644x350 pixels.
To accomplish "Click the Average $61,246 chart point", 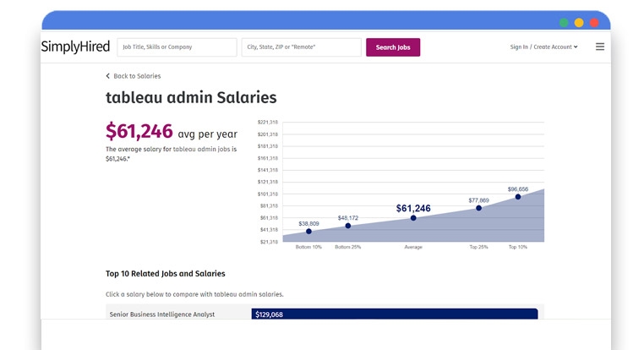I will [413, 218].
